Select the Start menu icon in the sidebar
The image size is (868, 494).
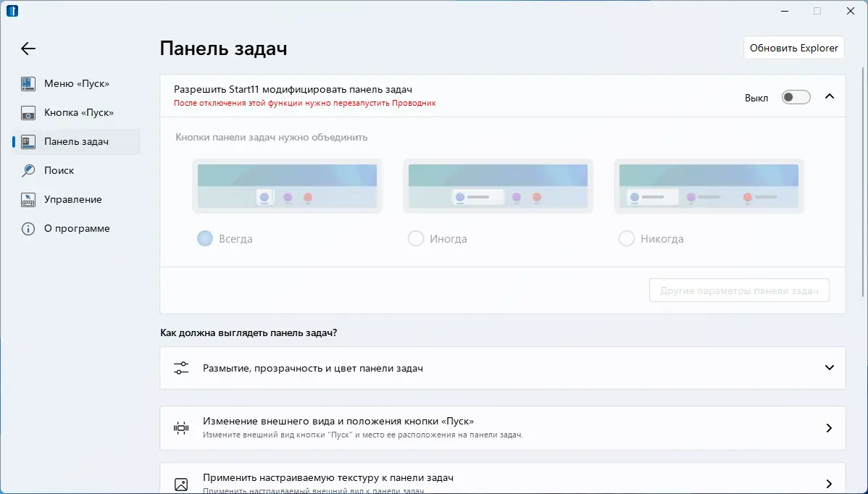coord(28,83)
